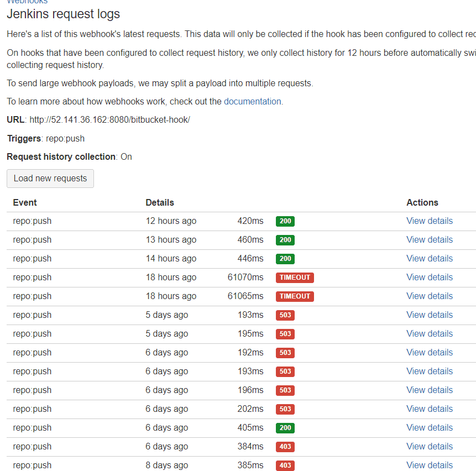
Task: Open details for the 195ms 503 request
Action: (429, 334)
